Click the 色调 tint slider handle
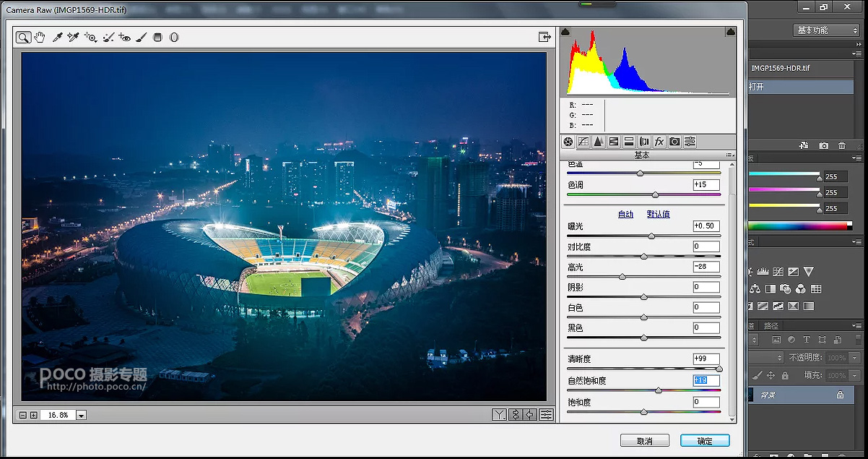Screen dimensions: 868x459 pos(655,195)
